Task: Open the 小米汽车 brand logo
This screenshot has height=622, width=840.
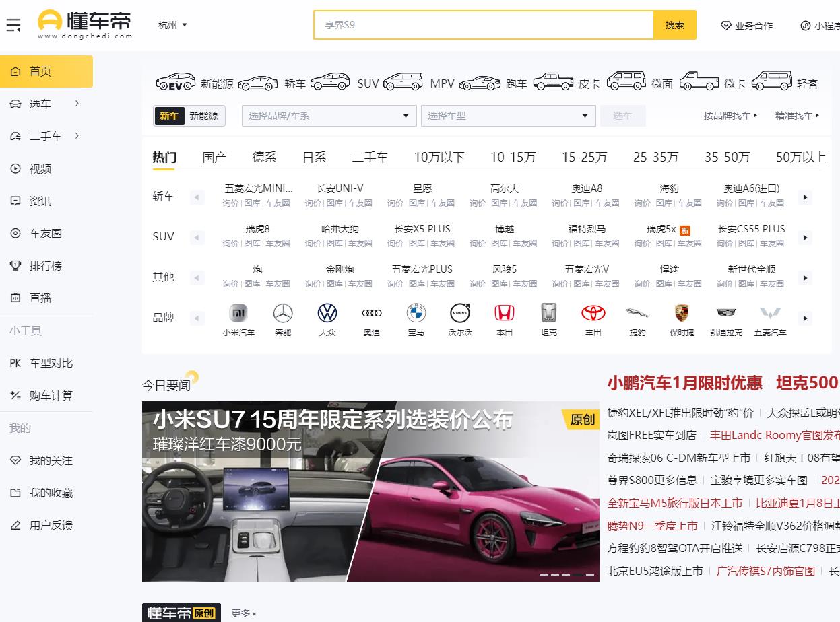Action: [x=239, y=313]
